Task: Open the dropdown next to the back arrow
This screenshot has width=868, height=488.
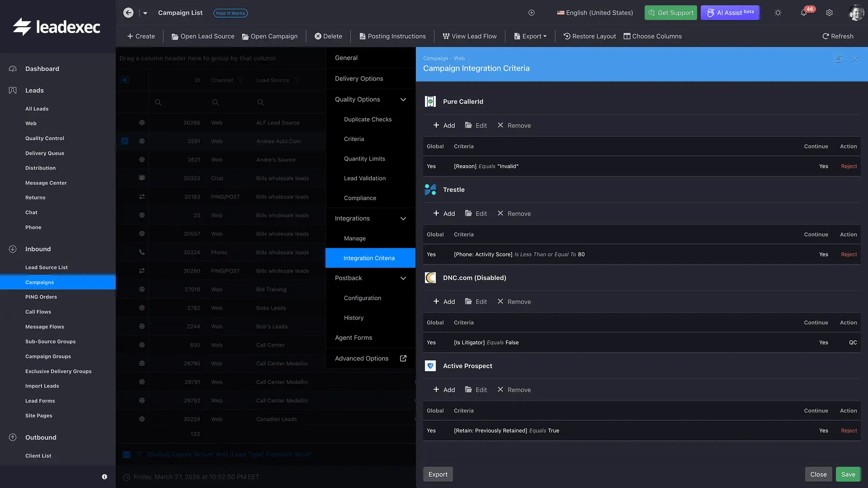Action: [145, 13]
